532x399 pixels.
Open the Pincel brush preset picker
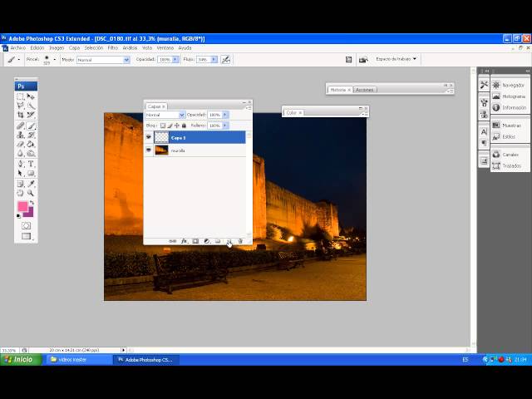(x=54, y=59)
